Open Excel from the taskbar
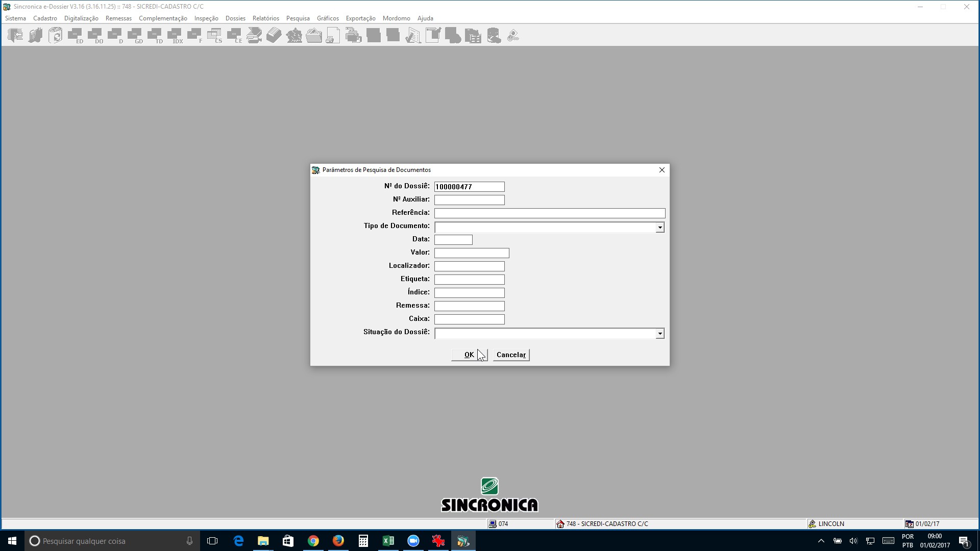The height and width of the screenshot is (551, 980). point(388,541)
